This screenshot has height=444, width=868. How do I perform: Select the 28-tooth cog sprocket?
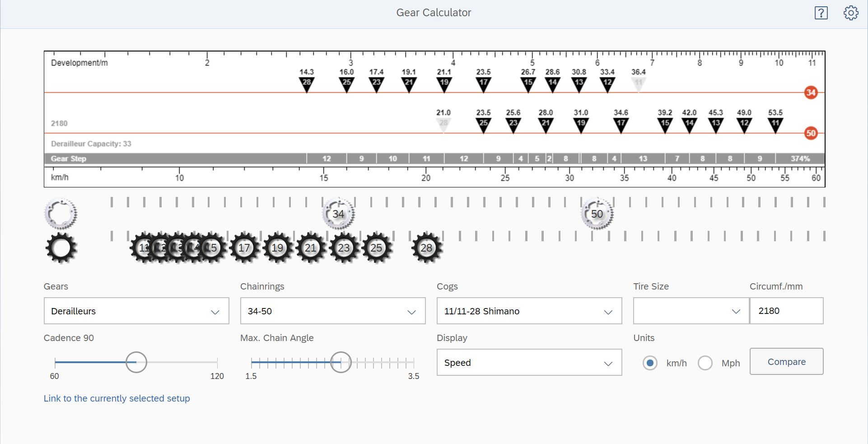426,248
